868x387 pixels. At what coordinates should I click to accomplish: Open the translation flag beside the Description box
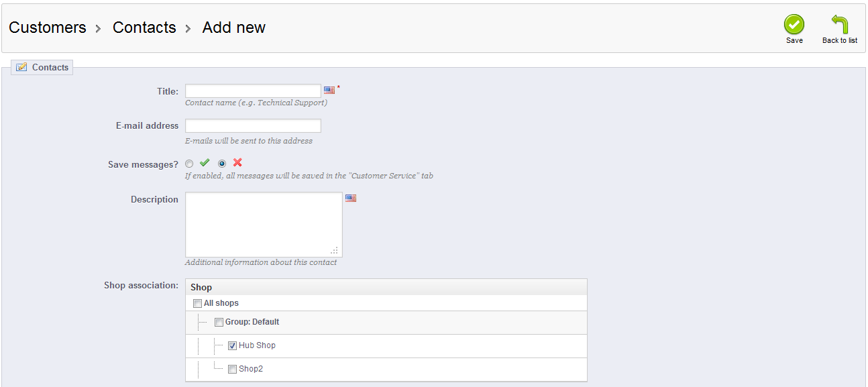[351, 198]
